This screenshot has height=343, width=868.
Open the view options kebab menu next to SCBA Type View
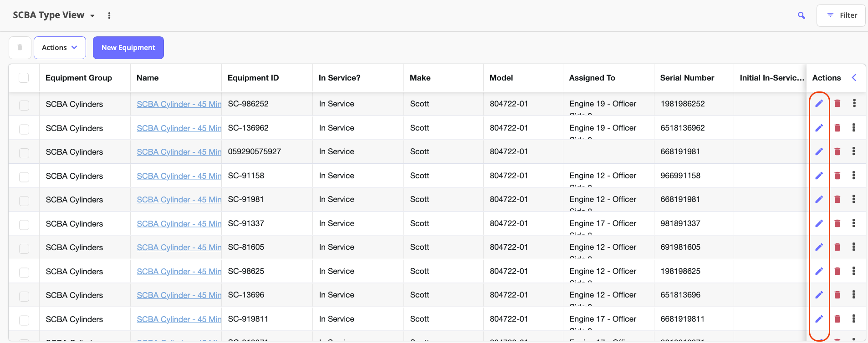109,15
